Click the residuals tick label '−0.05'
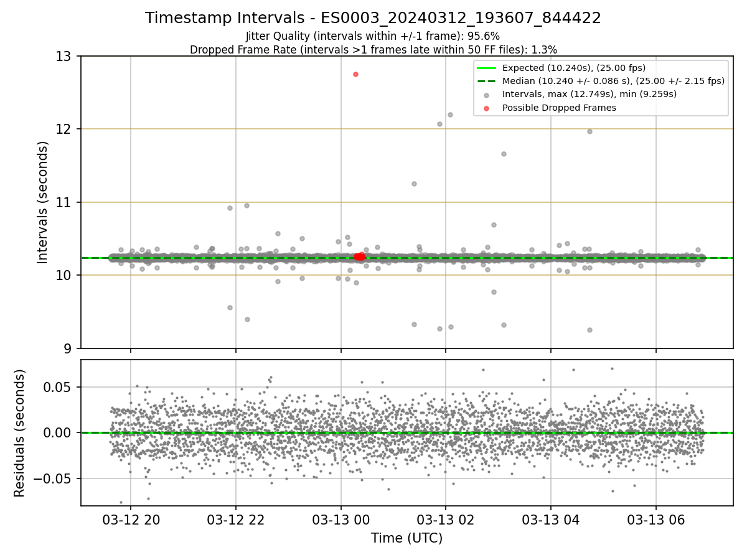The height and width of the screenshot is (560, 747). pos(54,479)
